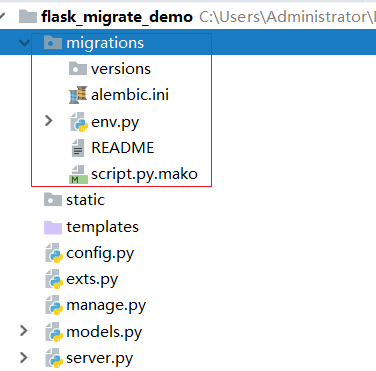This screenshot has width=376, height=371.
Task: Select the versions folder
Action: tap(121, 69)
